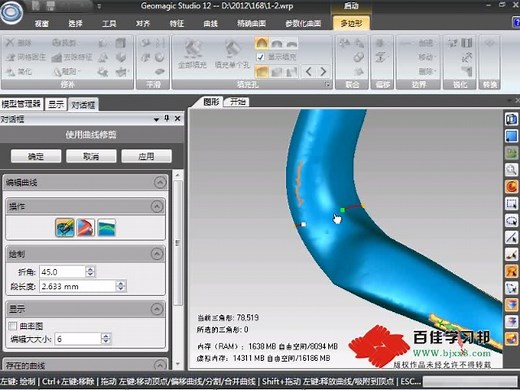
Task: Switch to the 开始 viewport tab
Action: pyautogui.click(x=238, y=101)
